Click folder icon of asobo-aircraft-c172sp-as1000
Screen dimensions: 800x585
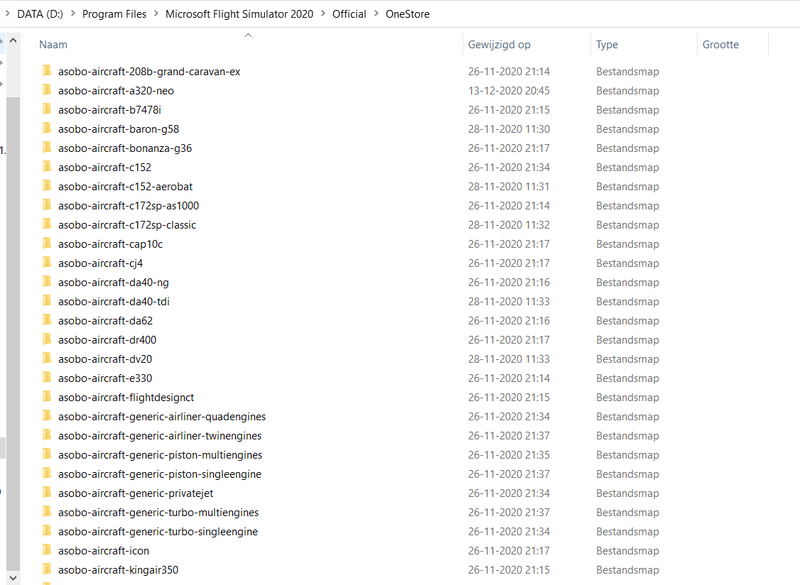pyautogui.click(x=47, y=205)
